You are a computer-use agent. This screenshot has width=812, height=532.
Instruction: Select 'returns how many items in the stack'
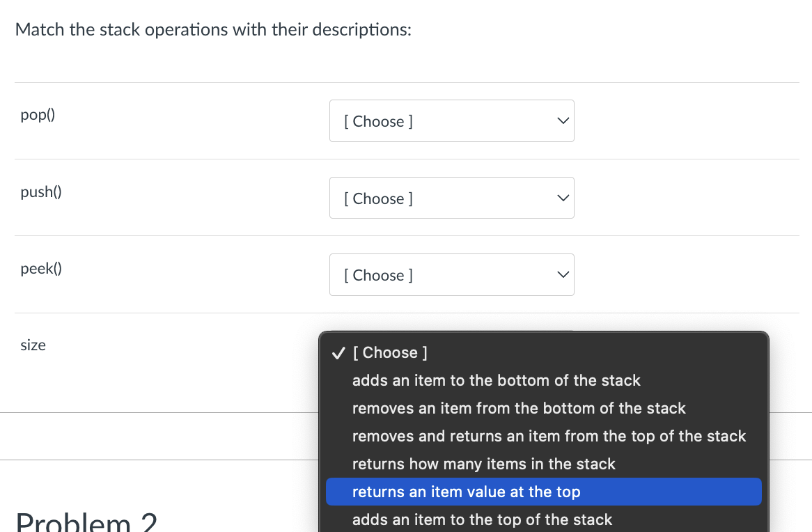point(484,464)
